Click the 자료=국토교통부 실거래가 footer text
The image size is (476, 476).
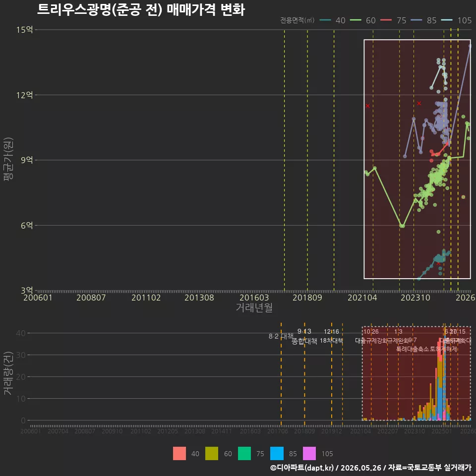(x=429, y=468)
